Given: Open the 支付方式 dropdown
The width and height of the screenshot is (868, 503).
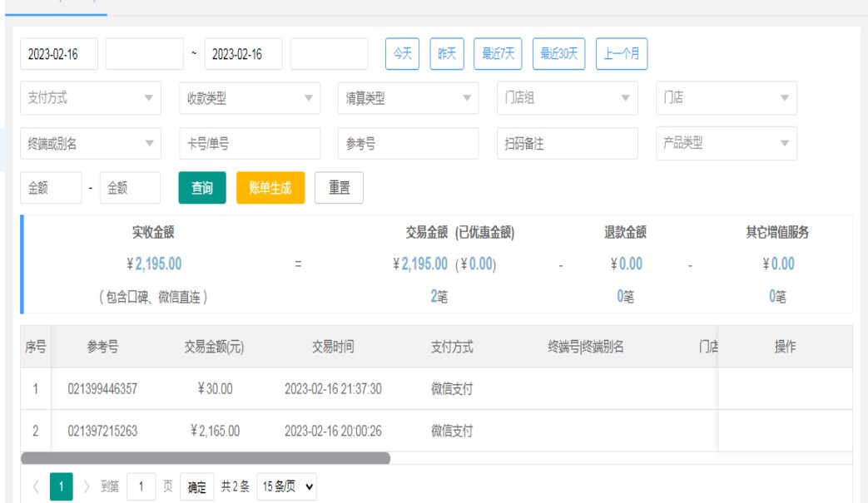Looking at the screenshot, I should pyautogui.click(x=90, y=98).
